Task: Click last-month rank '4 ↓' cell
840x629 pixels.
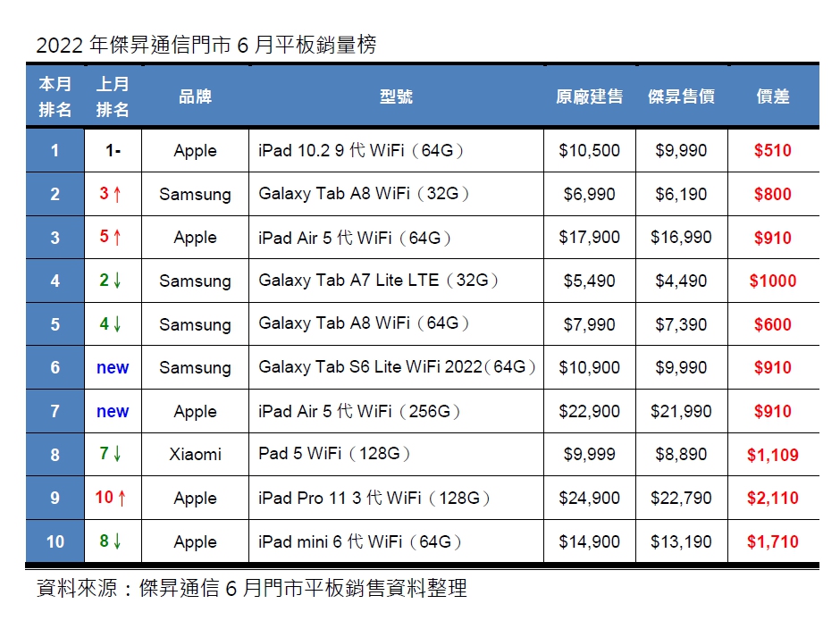Action: click(113, 324)
